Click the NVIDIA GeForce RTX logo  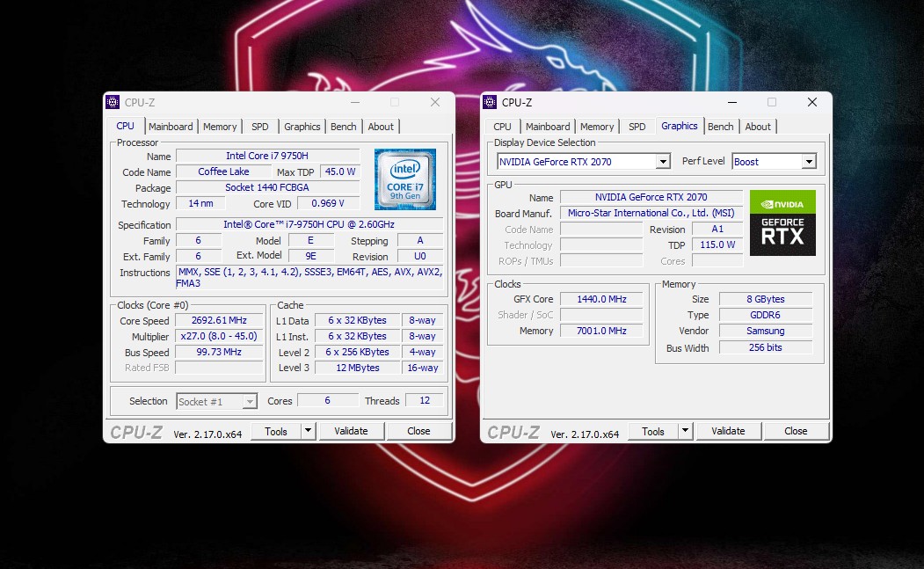click(782, 222)
